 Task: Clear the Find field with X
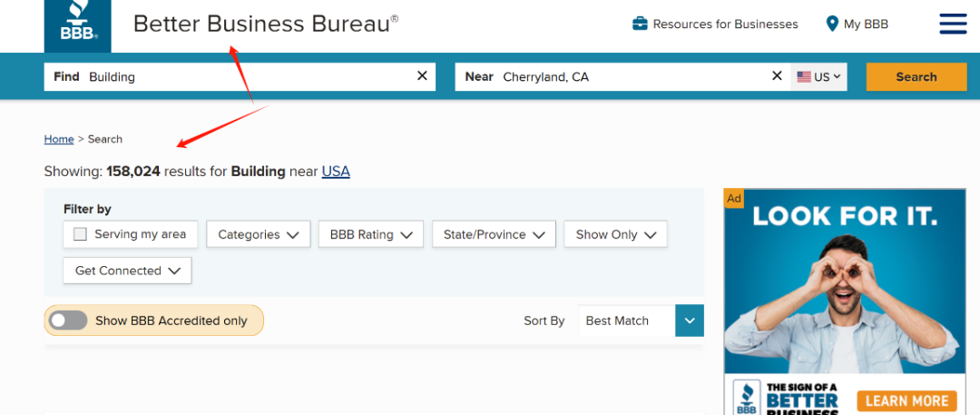tap(422, 76)
